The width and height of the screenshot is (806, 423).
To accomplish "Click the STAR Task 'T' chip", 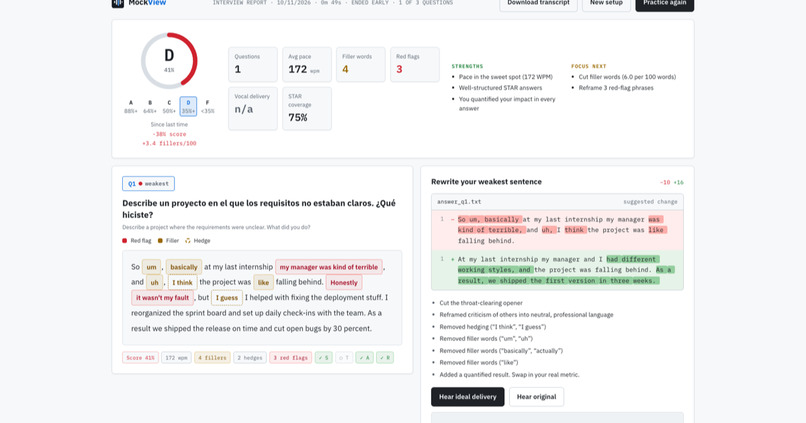I will coord(344,358).
